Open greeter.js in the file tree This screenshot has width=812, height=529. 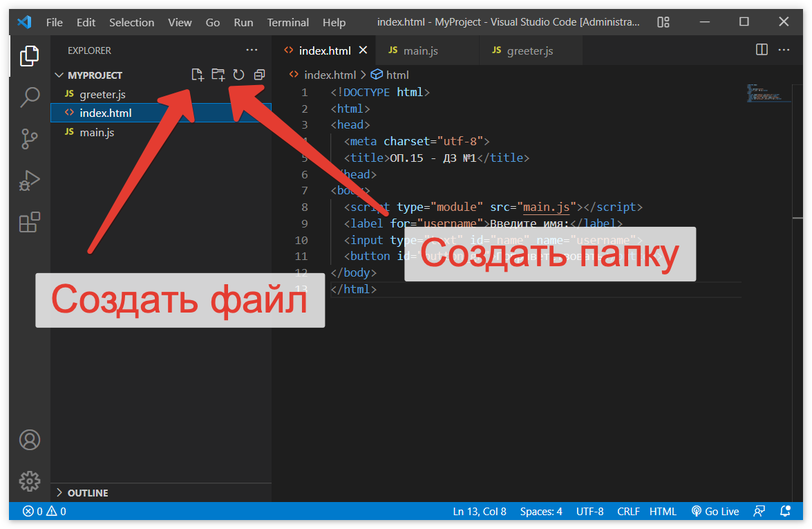pyautogui.click(x=102, y=94)
